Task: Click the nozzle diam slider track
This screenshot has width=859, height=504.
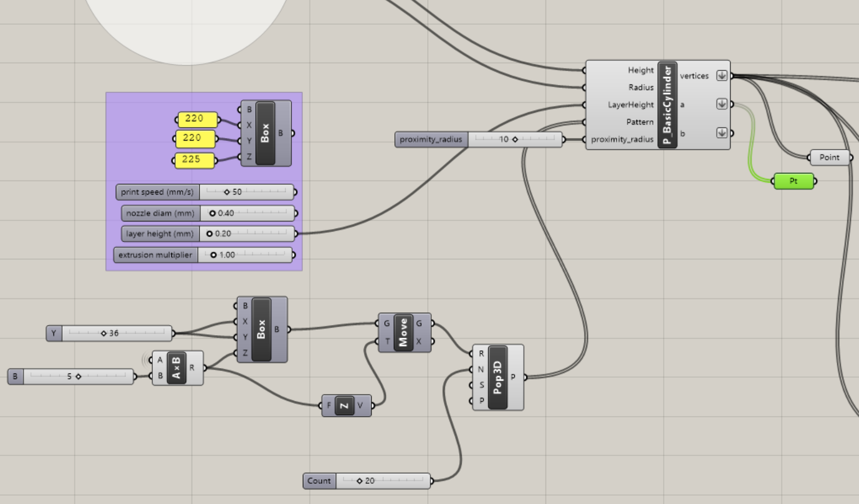Action: (x=247, y=213)
